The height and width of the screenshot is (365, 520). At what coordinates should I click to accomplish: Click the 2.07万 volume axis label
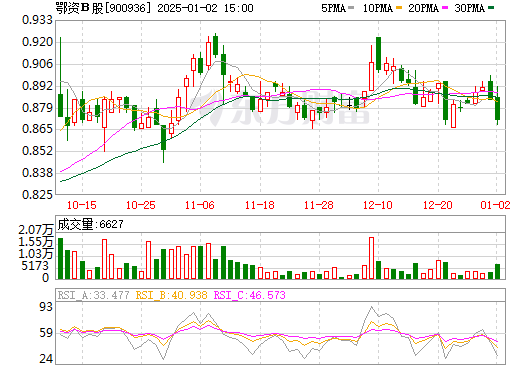click(36, 230)
